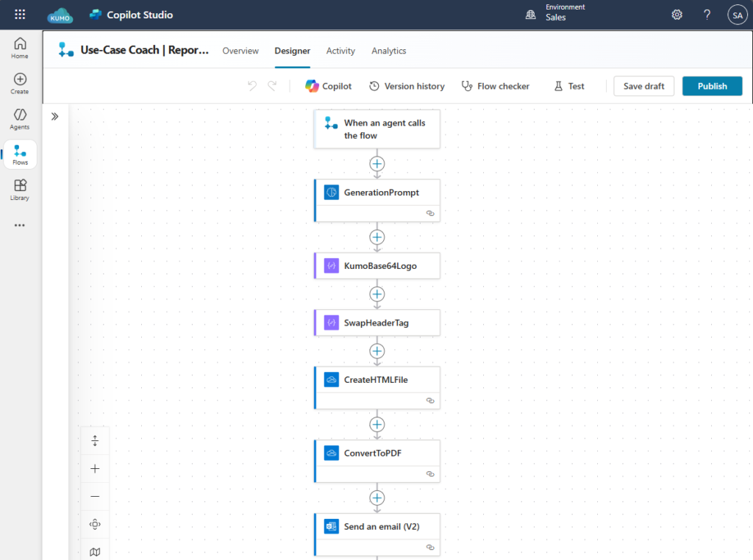Open the help question mark
This screenshot has height=560, width=753.
point(707,14)
